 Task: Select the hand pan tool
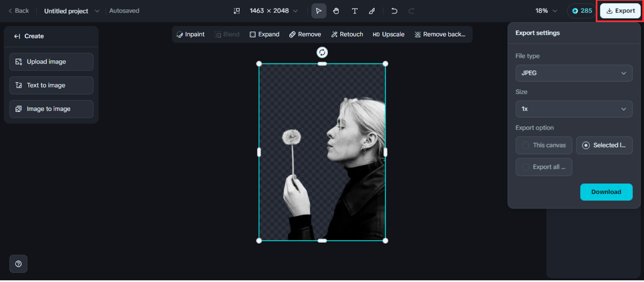point(336,11)
